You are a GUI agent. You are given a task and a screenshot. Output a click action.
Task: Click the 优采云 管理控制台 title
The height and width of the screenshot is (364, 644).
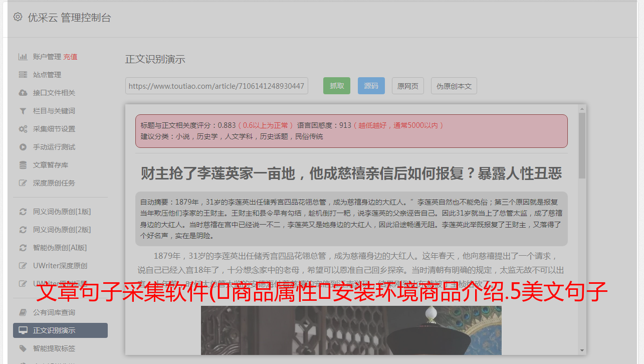coord(70,18)
